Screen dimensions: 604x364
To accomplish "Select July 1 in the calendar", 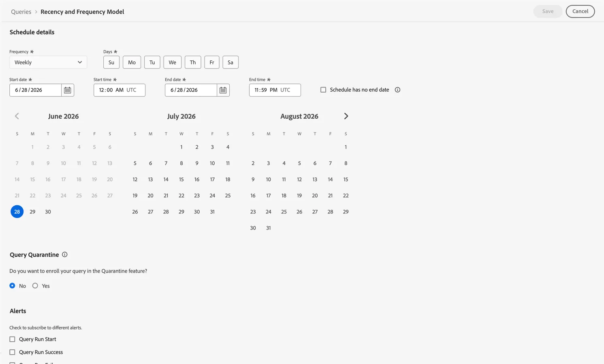I will (181, 147).
